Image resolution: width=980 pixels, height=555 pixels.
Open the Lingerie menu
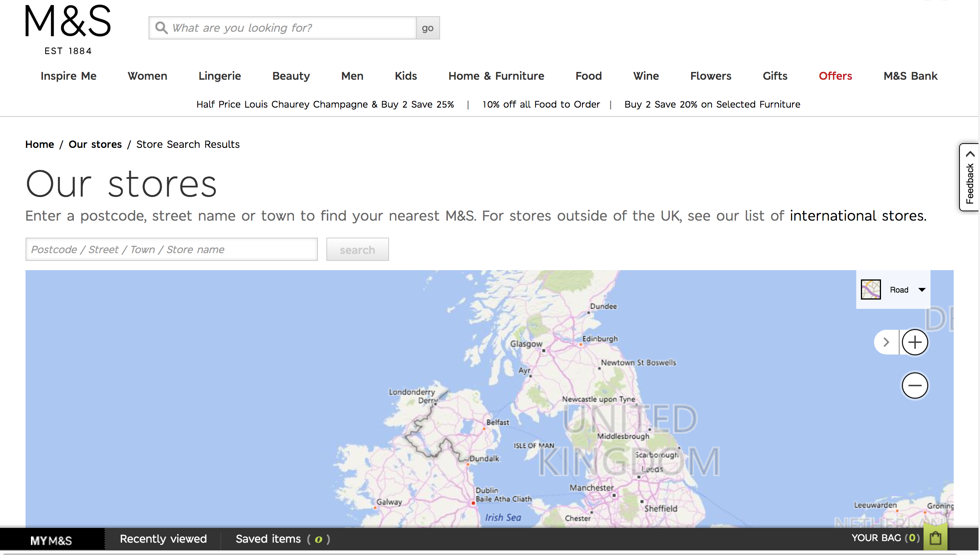(220, 76)
